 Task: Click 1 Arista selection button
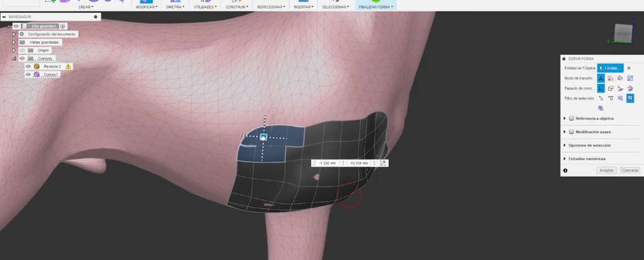click(x=610, y=68)
